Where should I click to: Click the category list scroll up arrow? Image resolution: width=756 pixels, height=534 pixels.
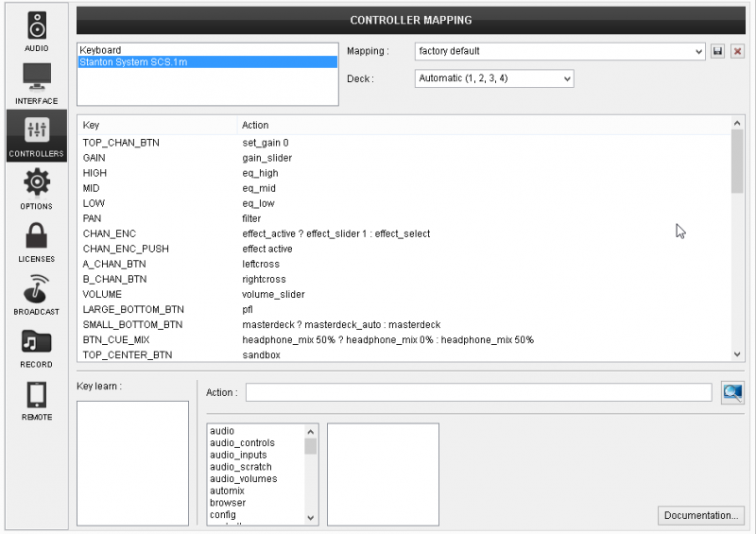tap(311, 431)
